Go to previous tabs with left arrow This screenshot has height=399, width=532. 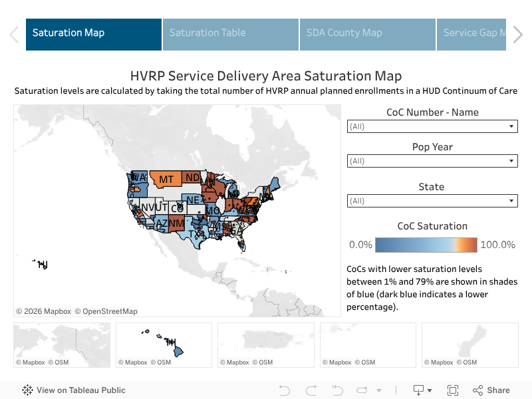click(14, 35)
